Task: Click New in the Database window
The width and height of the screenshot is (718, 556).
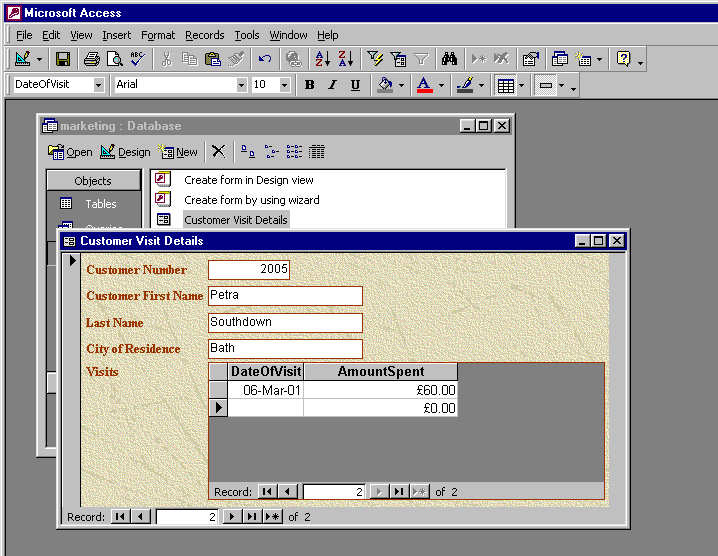Action: [x=178, y=152]
